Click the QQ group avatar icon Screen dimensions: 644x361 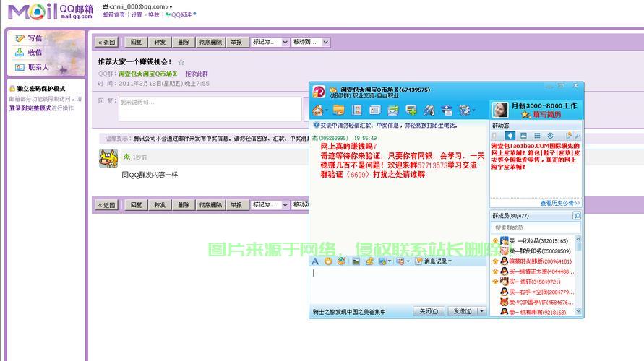click(x=319, y=92)
